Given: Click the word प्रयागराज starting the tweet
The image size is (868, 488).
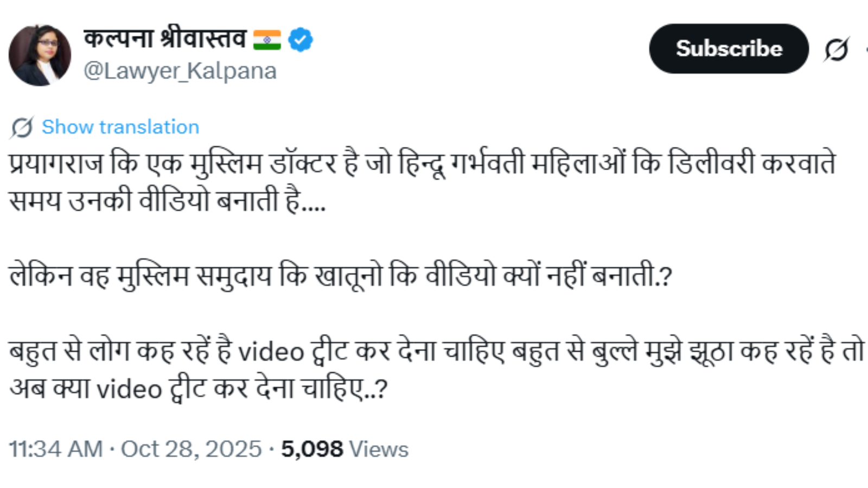Looking at the screenshot, I should tap(56, 164).
